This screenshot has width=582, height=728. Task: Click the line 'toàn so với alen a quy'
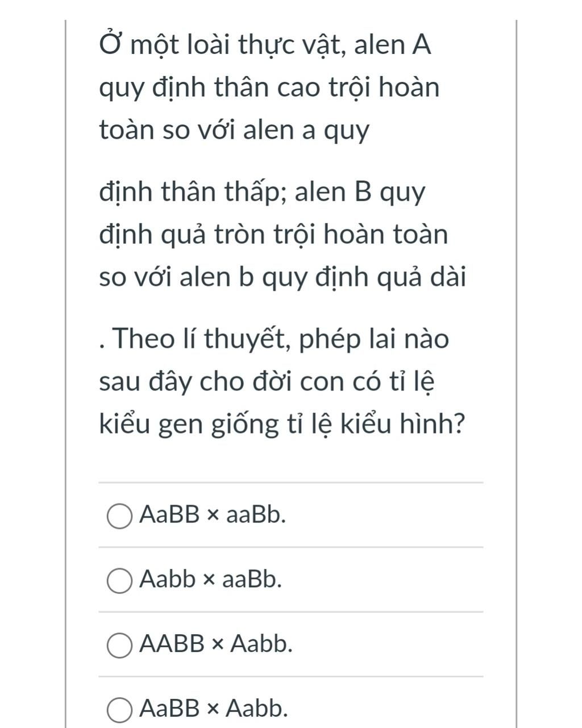(234, 131)
